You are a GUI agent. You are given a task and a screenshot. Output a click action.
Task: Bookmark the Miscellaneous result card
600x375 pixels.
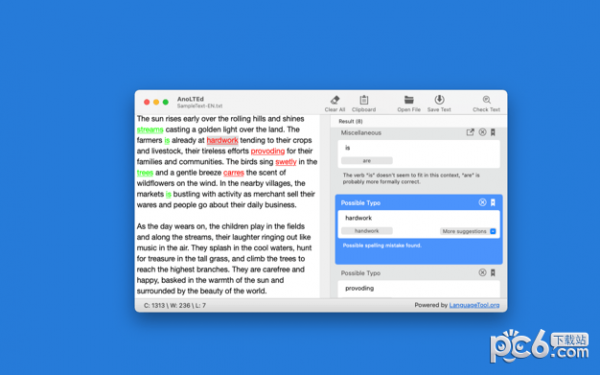pos(493,132)
